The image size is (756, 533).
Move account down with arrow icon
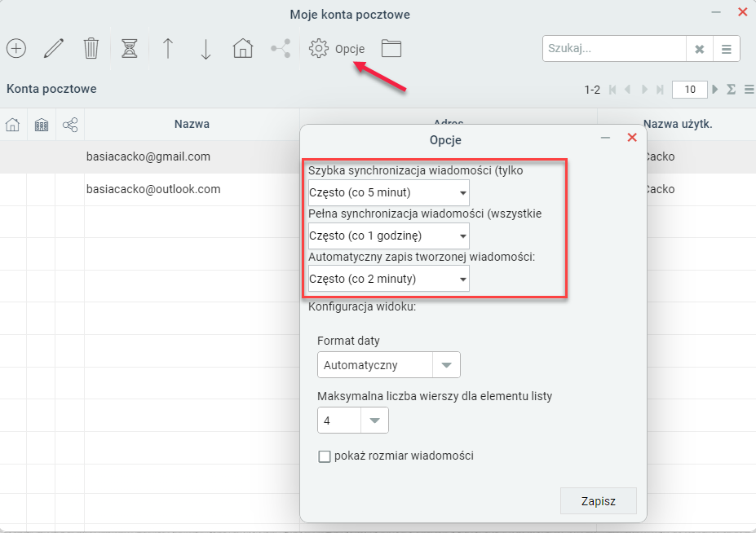pyautogui.click(x=206, y=49)
